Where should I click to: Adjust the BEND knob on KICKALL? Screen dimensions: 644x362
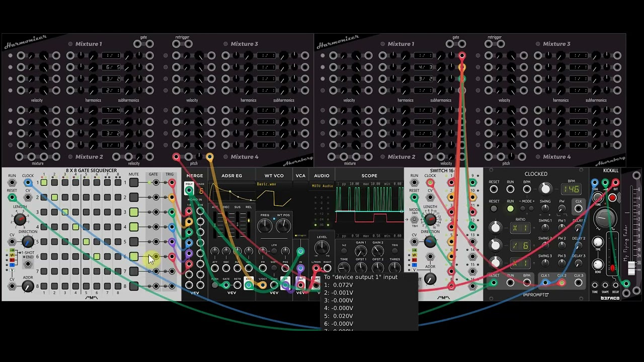tap(598, 264)
